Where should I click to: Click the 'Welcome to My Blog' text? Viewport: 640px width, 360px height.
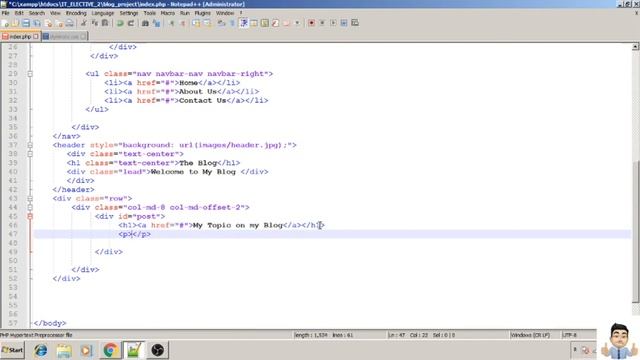[193, 172]
